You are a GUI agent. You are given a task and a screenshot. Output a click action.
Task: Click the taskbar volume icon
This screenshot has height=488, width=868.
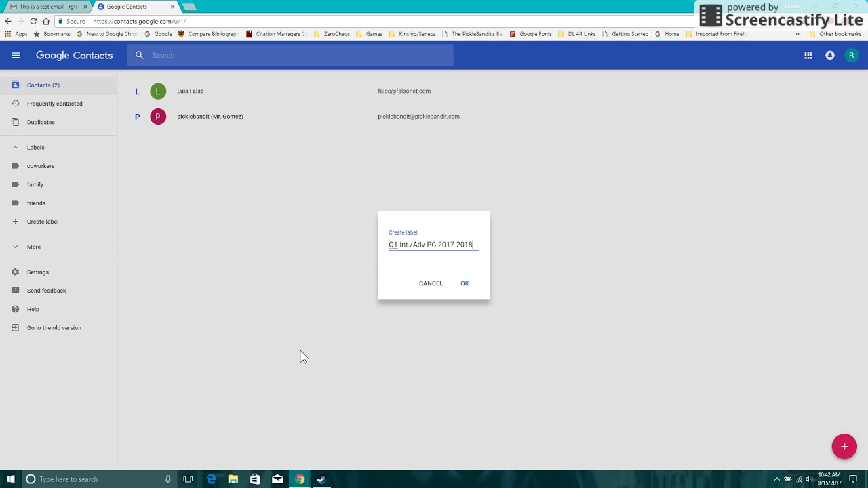click(809, 479)
